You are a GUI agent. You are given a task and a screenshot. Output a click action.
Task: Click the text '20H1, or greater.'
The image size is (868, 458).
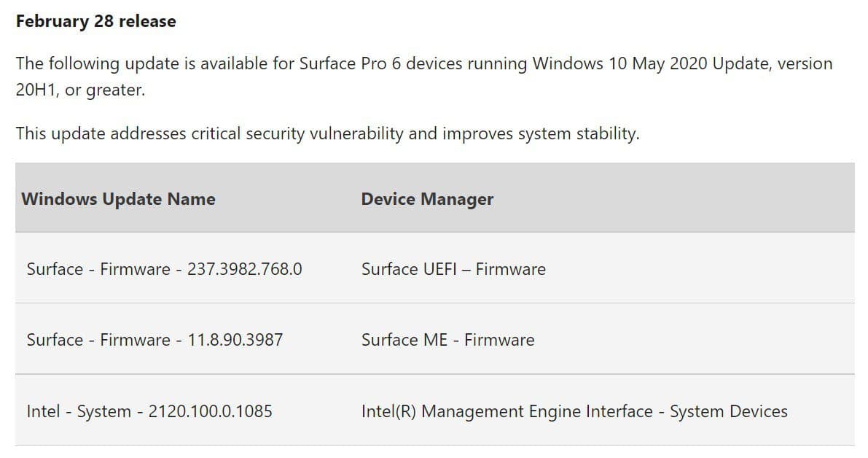coord(80,90)
